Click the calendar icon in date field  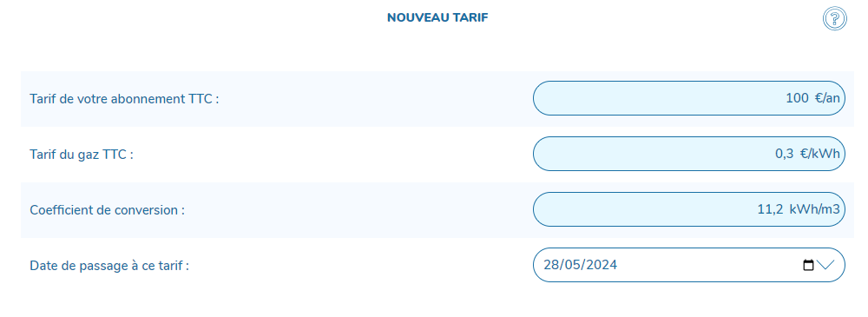point(808,265)
